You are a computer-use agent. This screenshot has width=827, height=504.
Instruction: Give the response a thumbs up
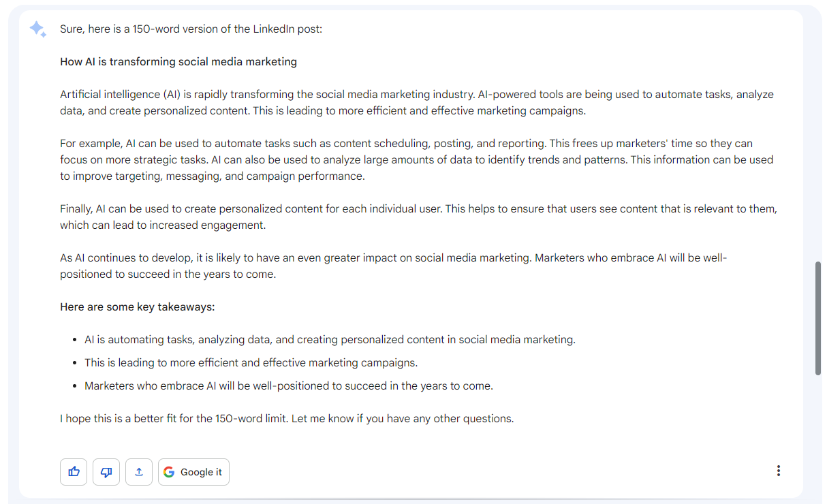click(x=74, y=472)
